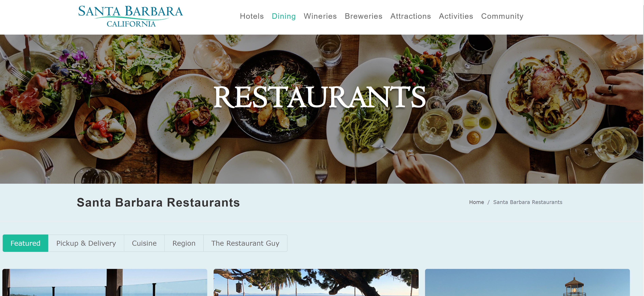This screenshot has height=296, width=644.
Task: Switch to Pickup & Delivery tab
Action: coord(86,243)
